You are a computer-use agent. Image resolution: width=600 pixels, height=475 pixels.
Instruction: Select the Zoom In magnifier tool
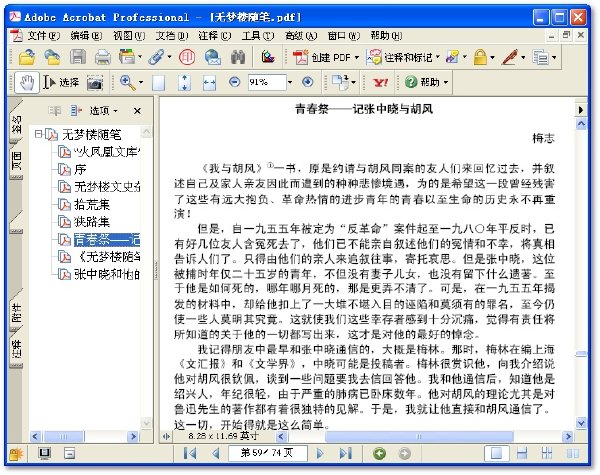tap(127, 82)
